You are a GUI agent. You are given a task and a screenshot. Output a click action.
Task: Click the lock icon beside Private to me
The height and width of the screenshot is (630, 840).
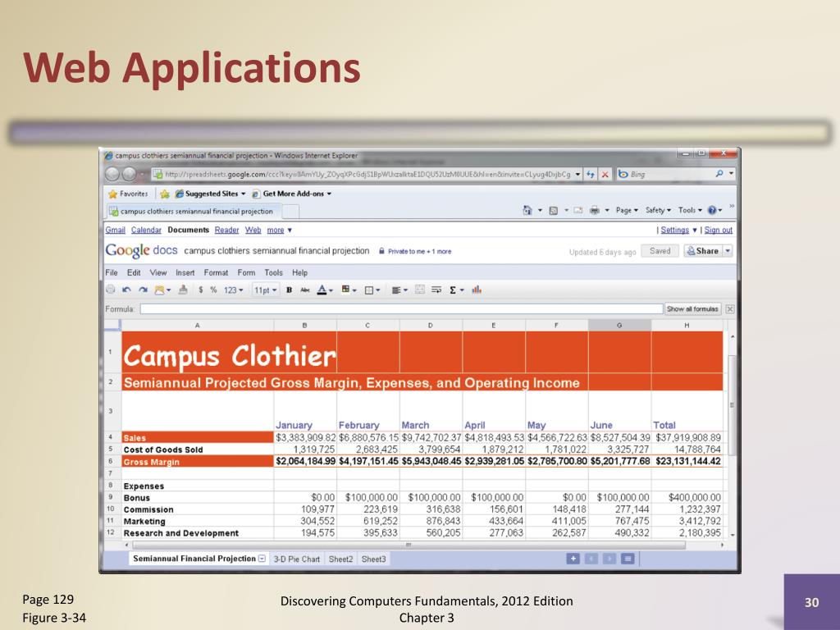[x=381, y=251]
